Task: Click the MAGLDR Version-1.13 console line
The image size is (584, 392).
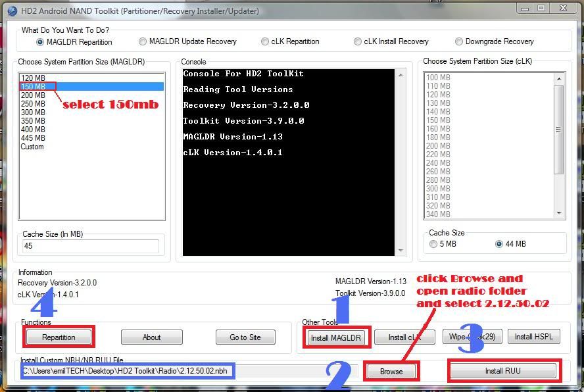Action: tap(233, 137)
